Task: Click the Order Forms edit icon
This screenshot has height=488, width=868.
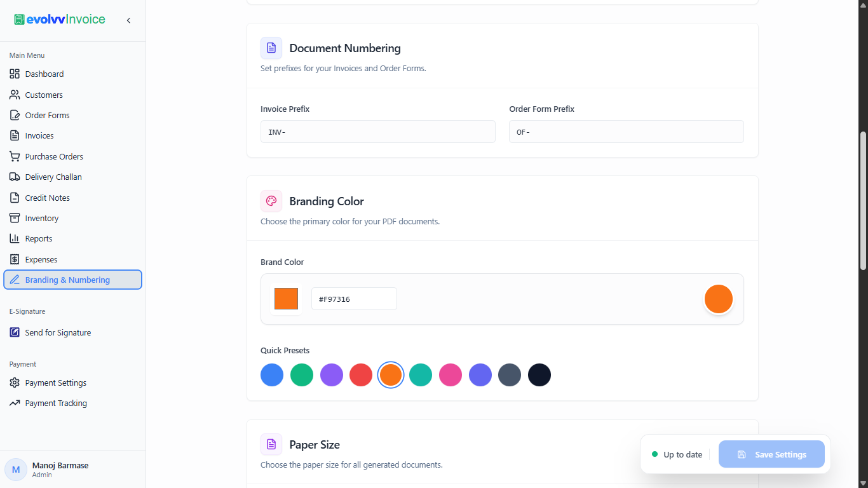Action: pos(15,115)
